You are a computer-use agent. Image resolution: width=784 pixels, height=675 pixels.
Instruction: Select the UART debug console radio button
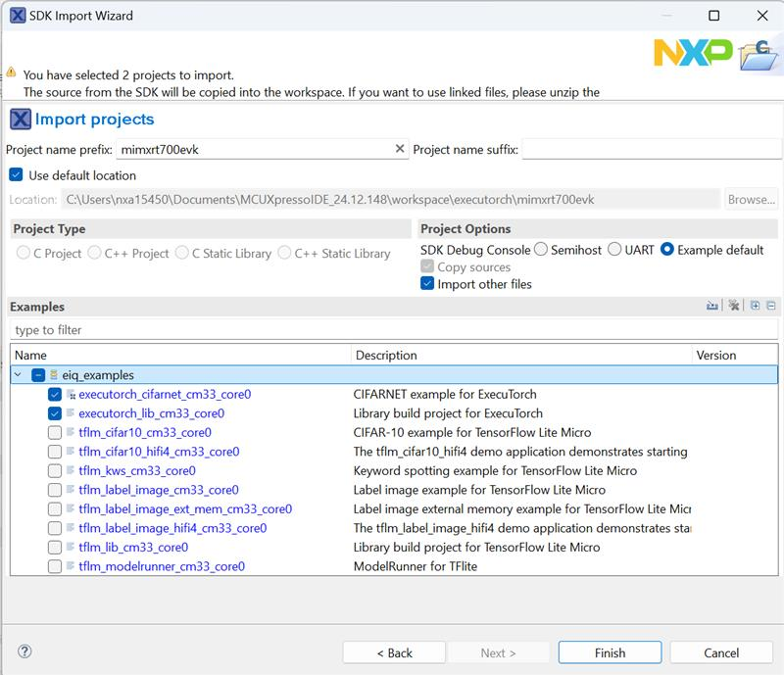[x=615, y=250]
